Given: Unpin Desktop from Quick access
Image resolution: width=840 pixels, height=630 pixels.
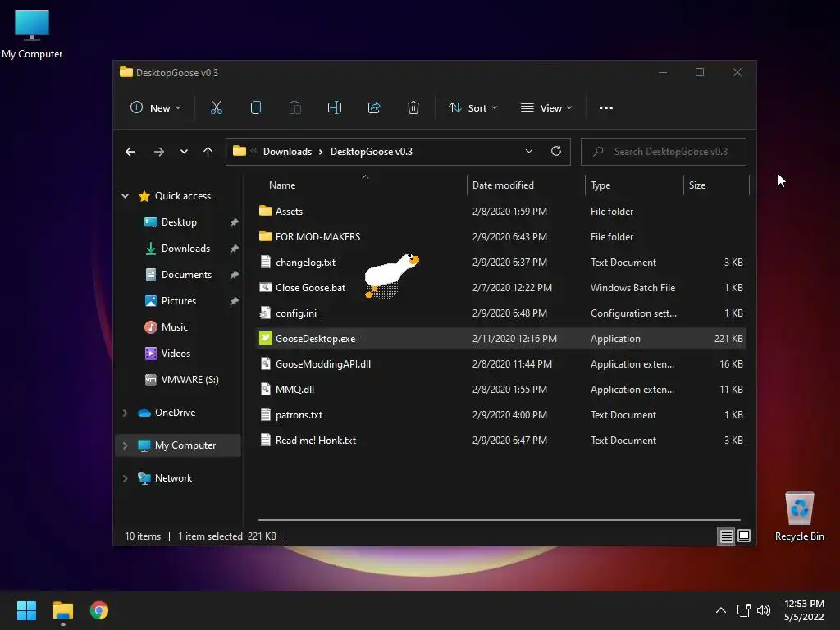Looking at the screenshot, I should (234, 222).
